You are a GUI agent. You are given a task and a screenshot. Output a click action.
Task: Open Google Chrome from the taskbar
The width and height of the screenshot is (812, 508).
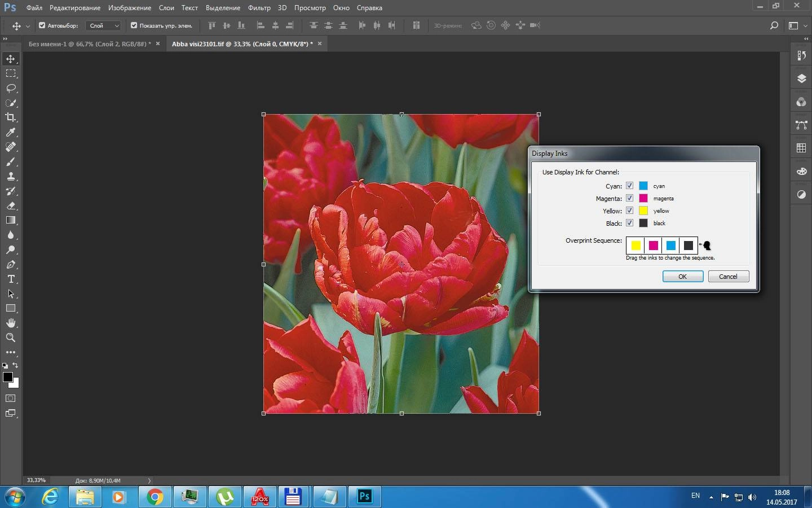(155, 497)
